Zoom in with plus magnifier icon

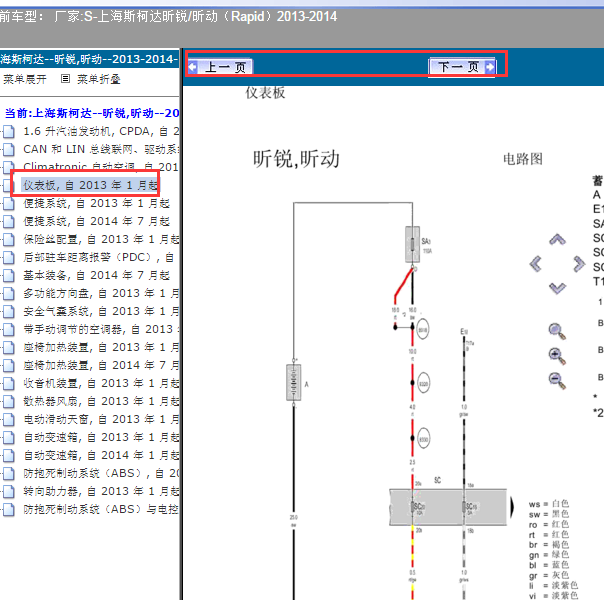tap(557, 356)
